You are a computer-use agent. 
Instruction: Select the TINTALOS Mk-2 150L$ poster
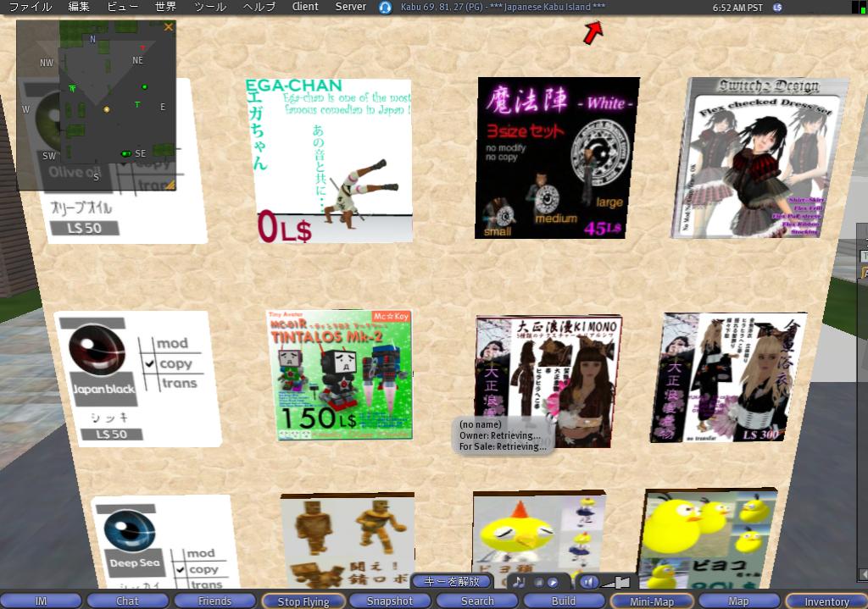339,375
